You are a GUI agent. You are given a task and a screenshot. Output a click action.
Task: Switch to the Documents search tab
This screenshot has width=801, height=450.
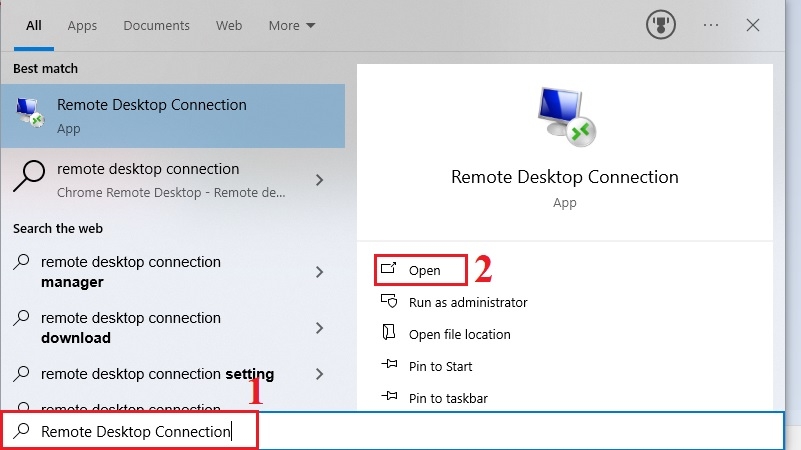[x=156, y=26]
